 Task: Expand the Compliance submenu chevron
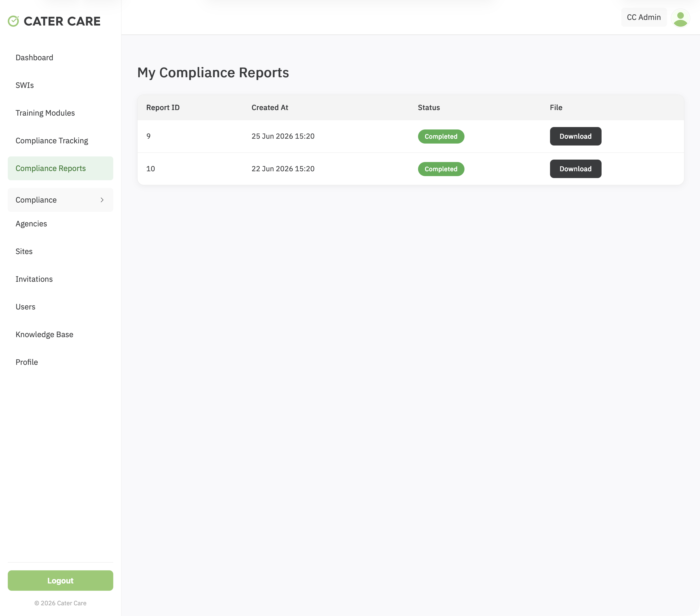102,200
